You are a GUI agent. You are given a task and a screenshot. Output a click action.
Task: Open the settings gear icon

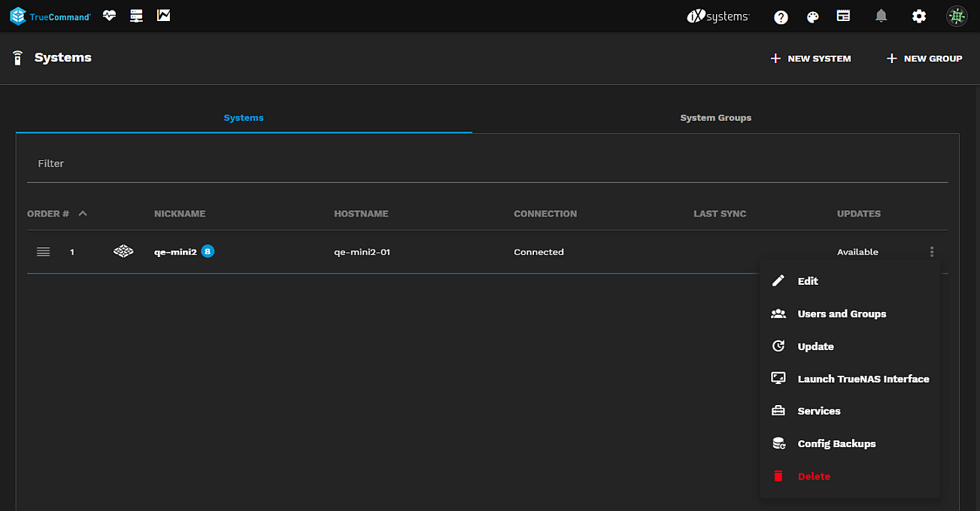[918, 16]
